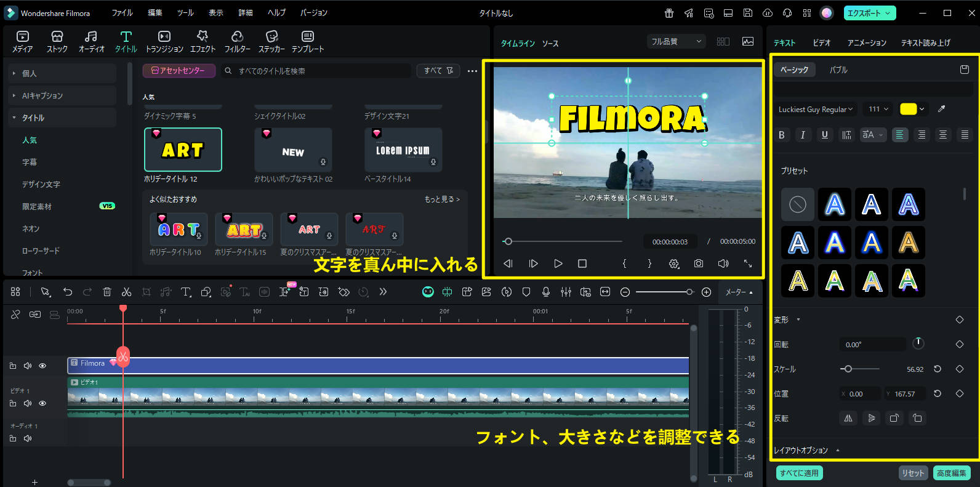
Task: Open the すべて filter dropdown
Action: click(x=438, y=71)
